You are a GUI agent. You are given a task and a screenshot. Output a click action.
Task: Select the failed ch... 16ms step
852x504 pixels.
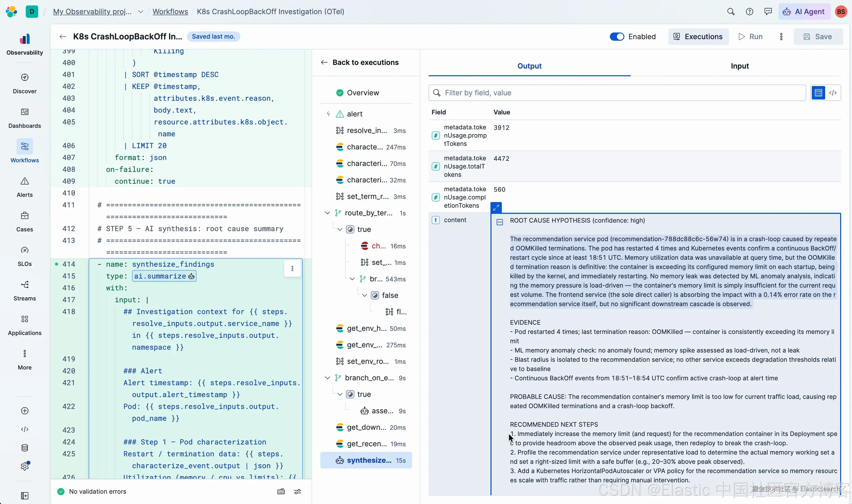383,246
